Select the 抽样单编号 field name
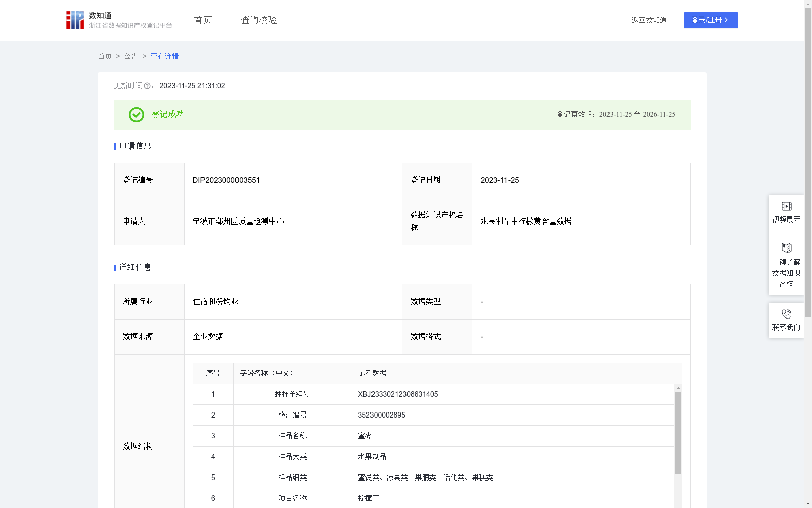Viewport: 812px width, 508px height. point(292,394)
